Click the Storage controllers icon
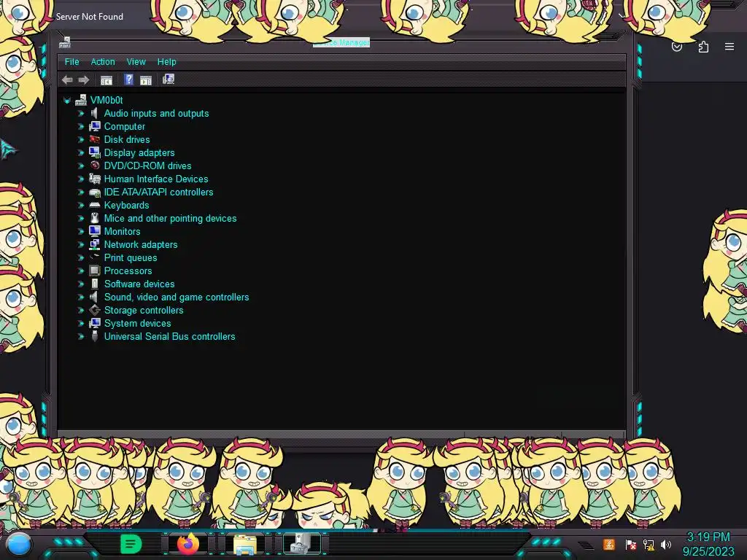The height and width of the screenshot is (560, 747). [94, 310]
